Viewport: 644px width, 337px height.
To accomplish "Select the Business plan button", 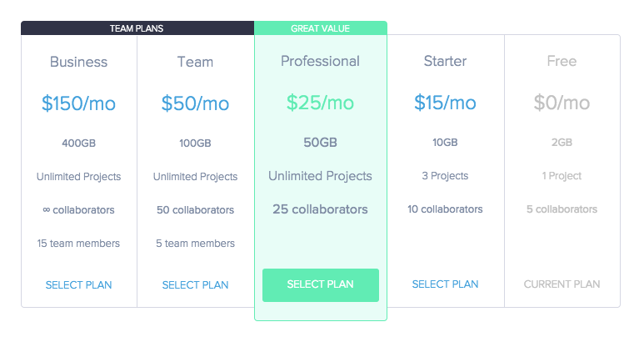I will click(78, 284).
